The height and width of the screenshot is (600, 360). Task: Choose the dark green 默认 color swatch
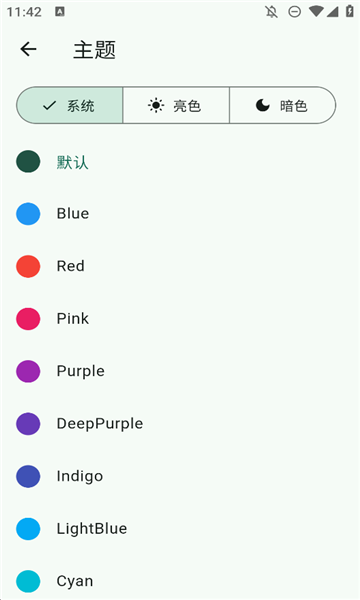click(x=28, y=161)
